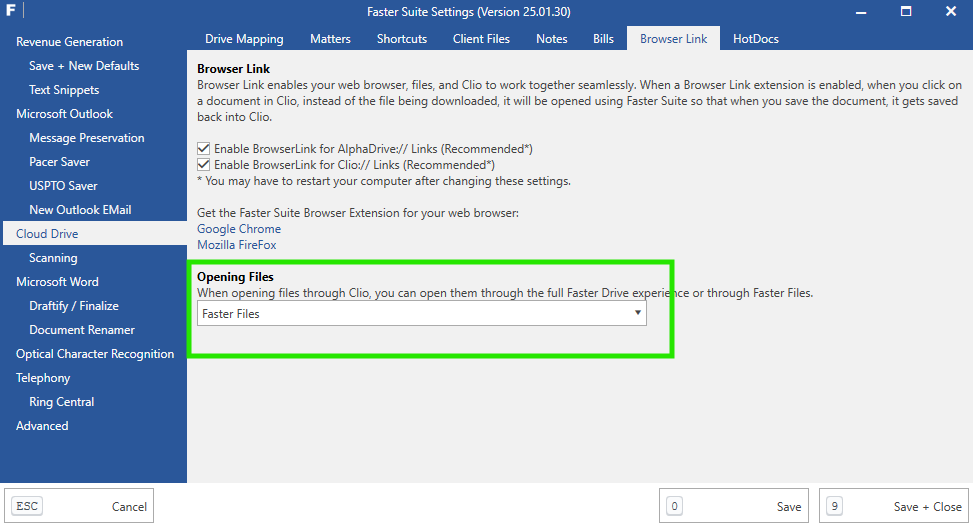This screenshot has width=973, height=525.
Task: Minimize the Faster Suite Settings window
Action: click(x=861, y=11)
